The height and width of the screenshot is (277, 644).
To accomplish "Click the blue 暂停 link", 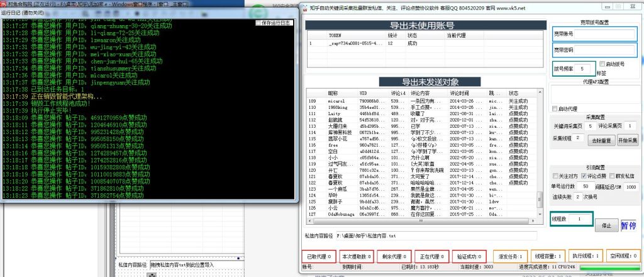I will (628, 225).
